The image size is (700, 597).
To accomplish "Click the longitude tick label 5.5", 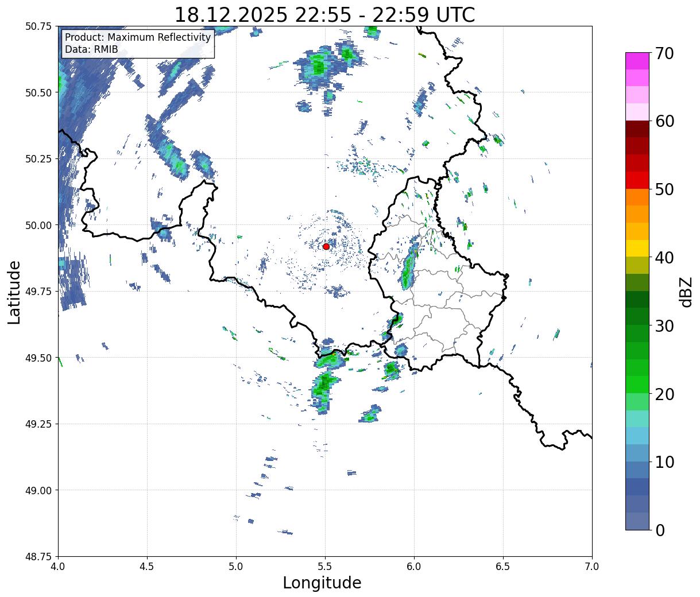I will (325, 567).
